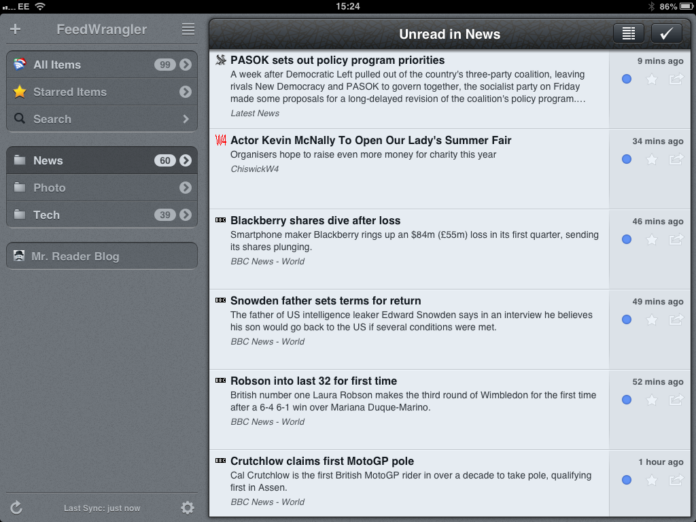Expand the Tech folder chevron
This screenshot has width=696, height=522.
[x=186, y=215]
